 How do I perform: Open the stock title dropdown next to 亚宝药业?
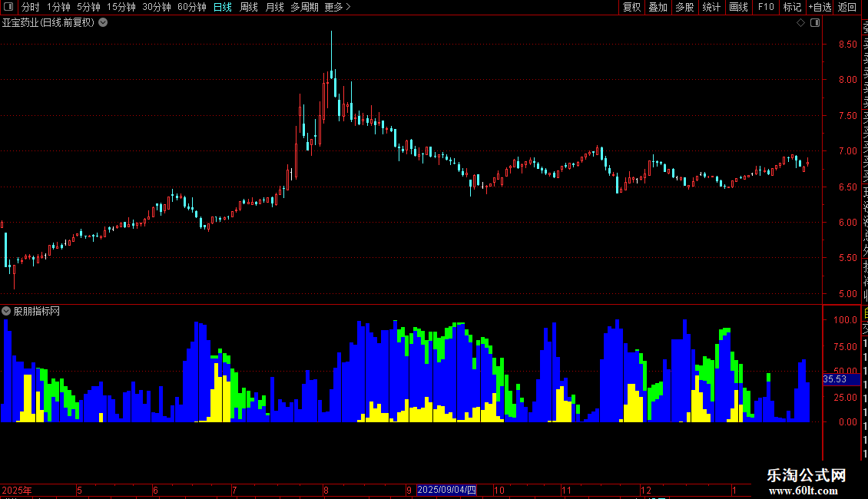pos(103,23)
